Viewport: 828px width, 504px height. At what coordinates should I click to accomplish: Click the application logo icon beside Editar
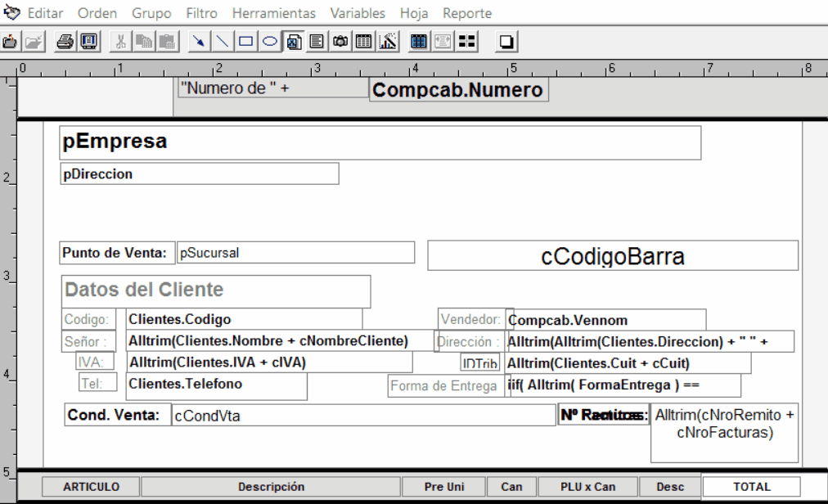[x=11, y=12]
